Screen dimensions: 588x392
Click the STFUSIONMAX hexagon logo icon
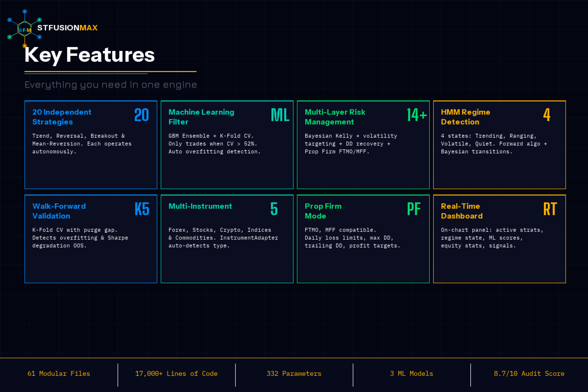point(24,29)
